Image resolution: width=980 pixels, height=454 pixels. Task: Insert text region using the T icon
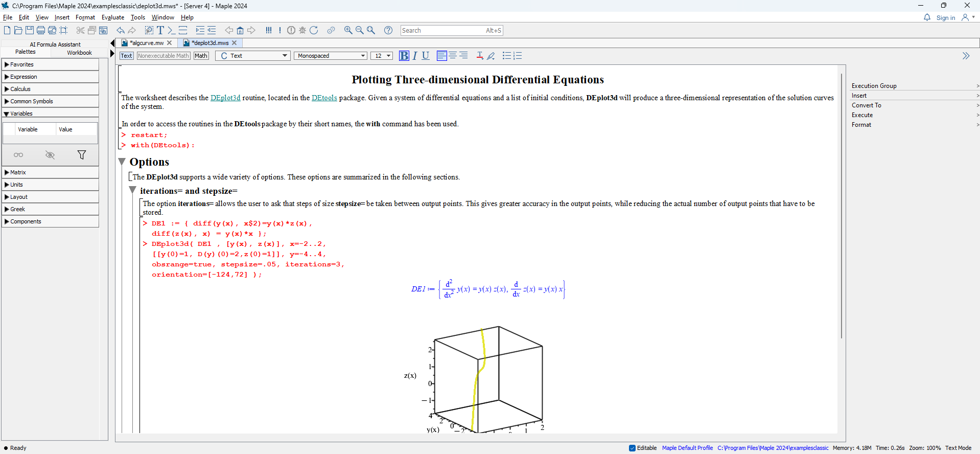point(160,30)
